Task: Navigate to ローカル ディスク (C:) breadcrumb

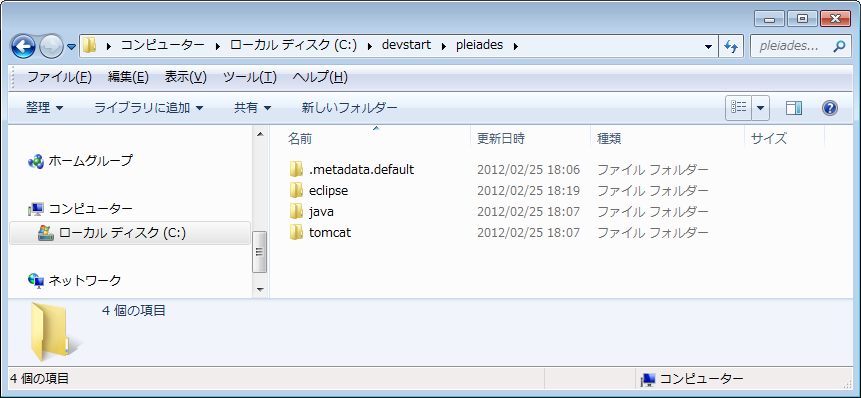Action: [293, 46]
